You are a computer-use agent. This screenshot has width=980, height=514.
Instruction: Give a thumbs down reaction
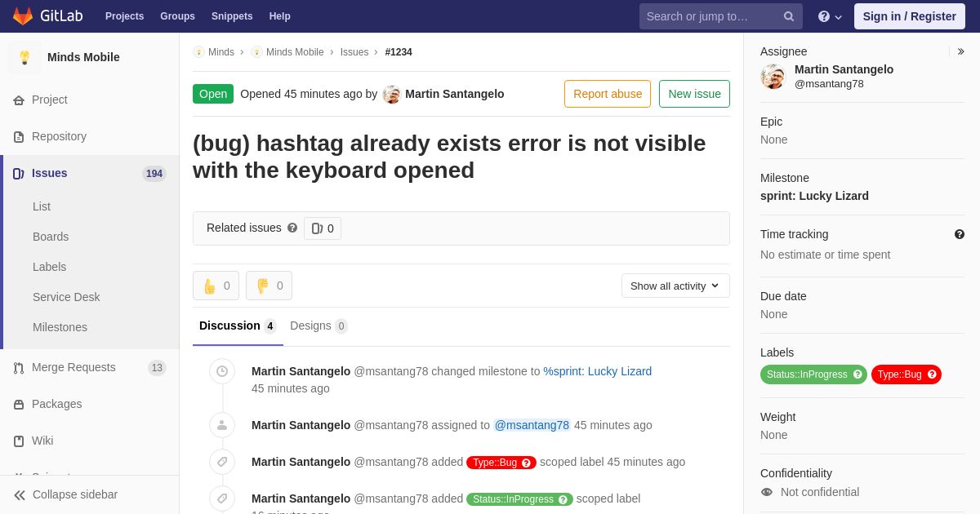[269, 286]
